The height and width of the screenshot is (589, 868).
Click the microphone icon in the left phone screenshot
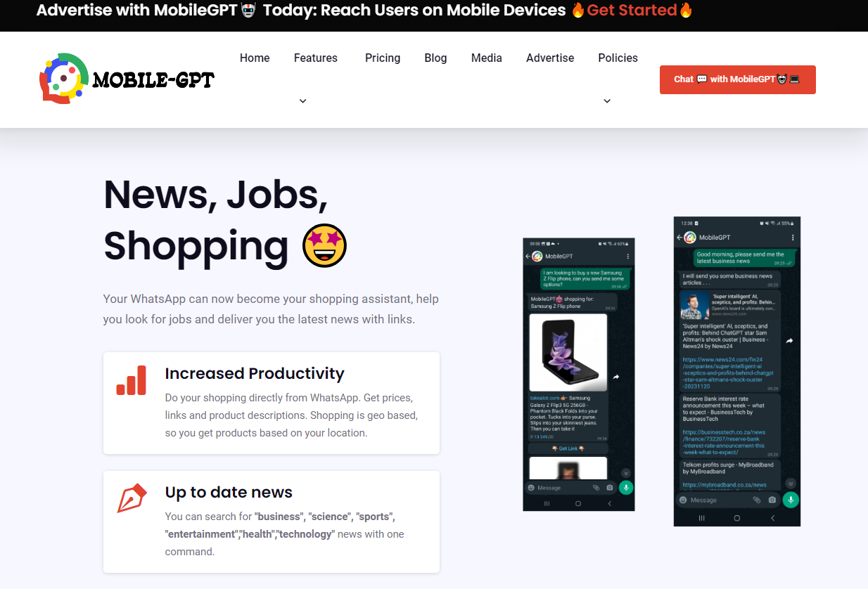(626, 487)
